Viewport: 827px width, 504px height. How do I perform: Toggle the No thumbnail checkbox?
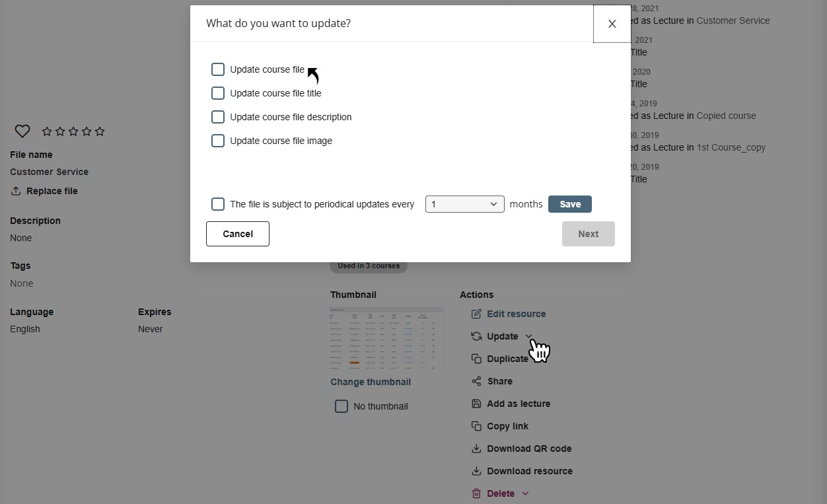pyautogui.click(x=342, y=406)
